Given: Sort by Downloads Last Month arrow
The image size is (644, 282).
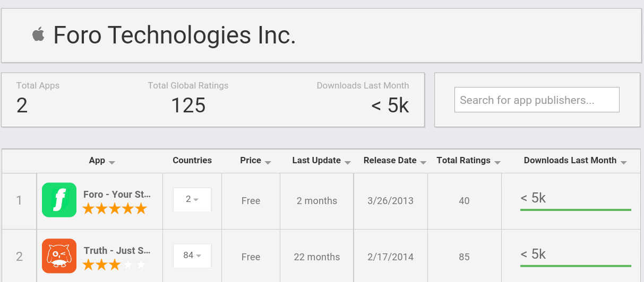Looking at the screenshot, I should coord(624,162).
